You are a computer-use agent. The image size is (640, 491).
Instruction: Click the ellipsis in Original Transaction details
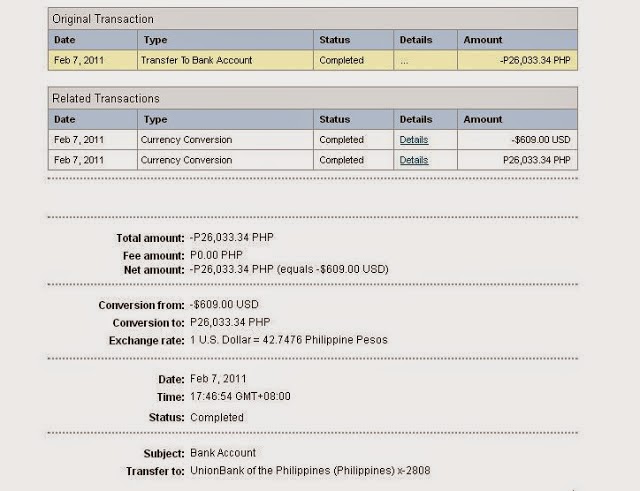coord(404,62)
